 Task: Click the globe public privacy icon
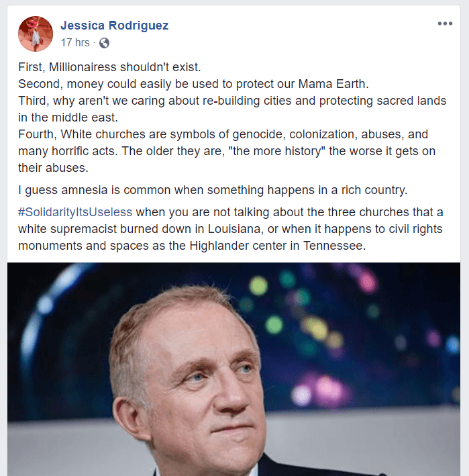[x=104, y=42]
